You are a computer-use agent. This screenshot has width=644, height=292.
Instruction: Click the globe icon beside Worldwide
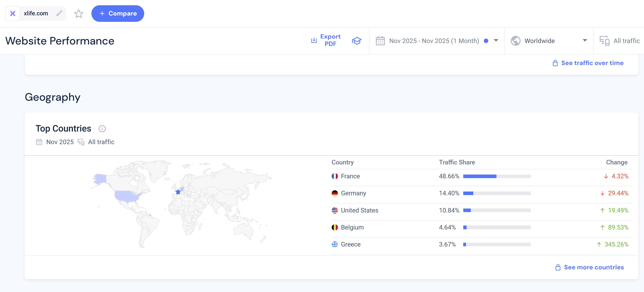point(516,41)
